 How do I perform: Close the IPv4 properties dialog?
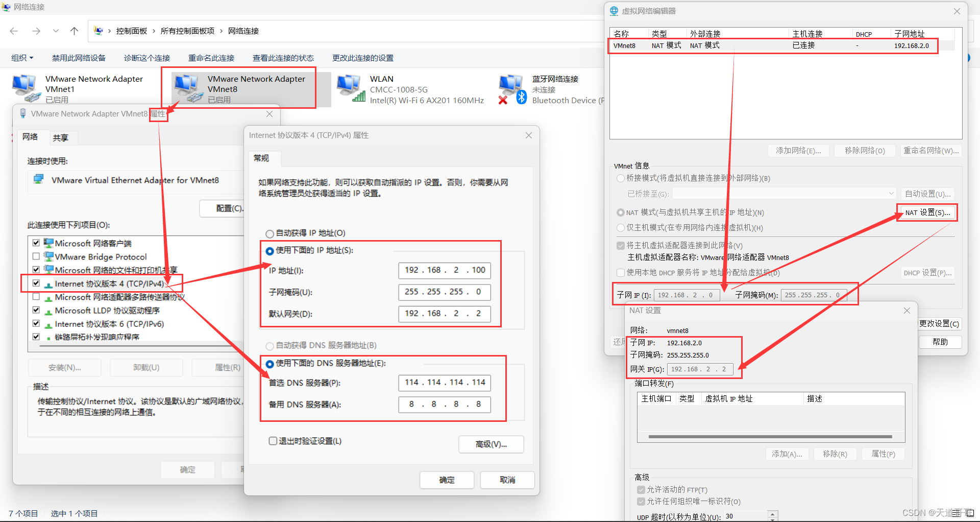tap(529, 135)
